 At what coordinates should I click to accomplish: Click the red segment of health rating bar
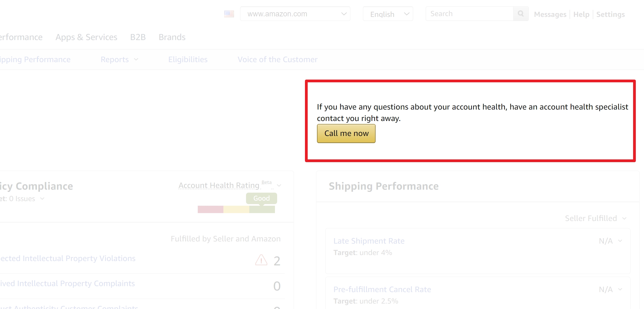(x=211, y=209)
